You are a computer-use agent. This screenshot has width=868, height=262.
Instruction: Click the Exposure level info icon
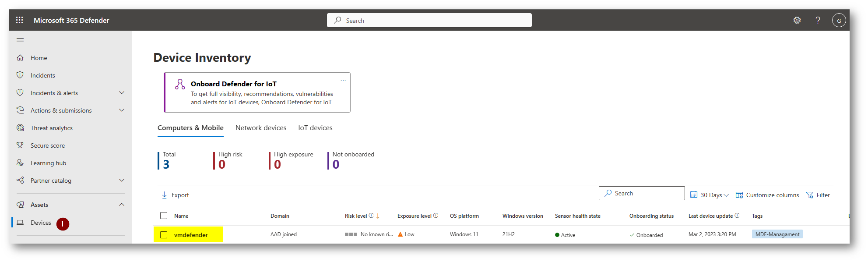click(x=436, y=216)
